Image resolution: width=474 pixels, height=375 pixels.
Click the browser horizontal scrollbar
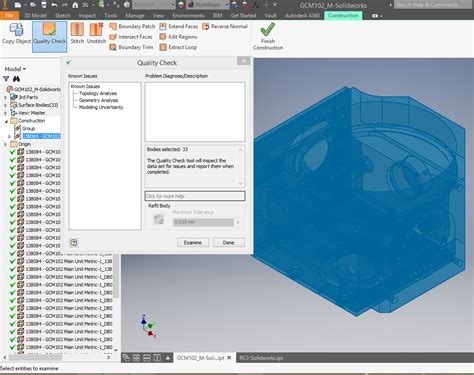tap(35, 357)
